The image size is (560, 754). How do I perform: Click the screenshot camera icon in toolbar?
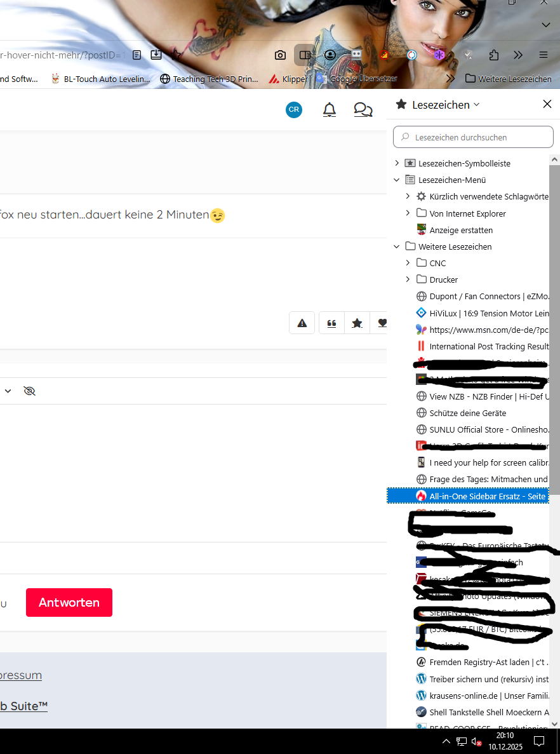click(280, 55)
